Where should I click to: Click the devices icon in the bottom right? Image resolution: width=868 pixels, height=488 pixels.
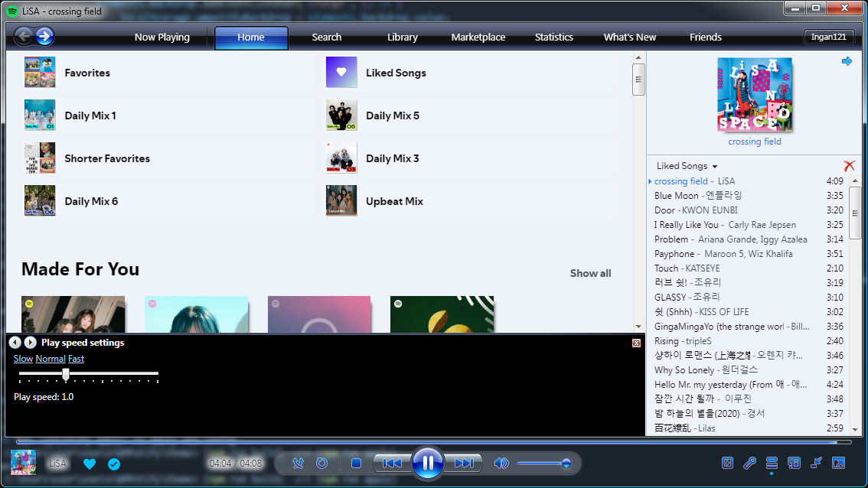click(794, 463)
